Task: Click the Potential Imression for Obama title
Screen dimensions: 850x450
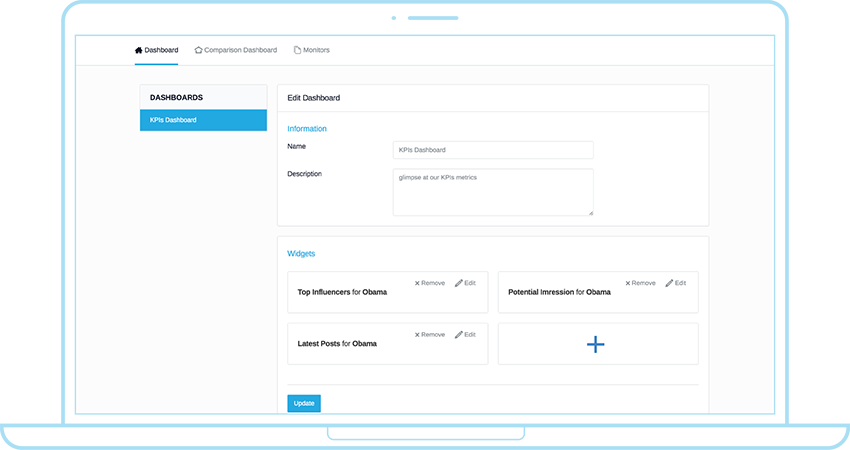Action: coord(559,292)
